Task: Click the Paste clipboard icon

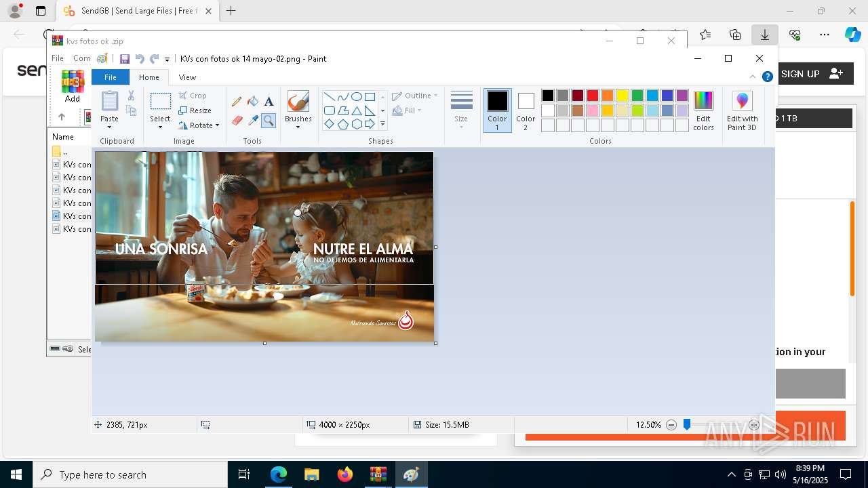Action: coord(109,101)
